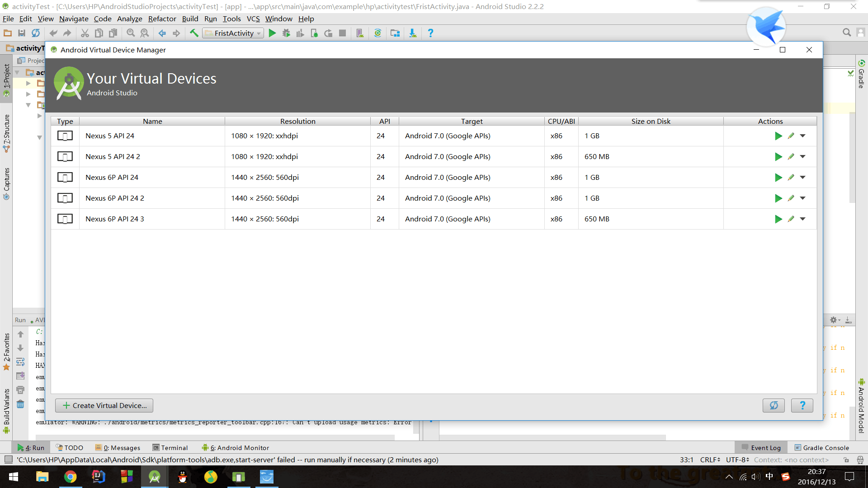Change UTF-8 file encoding in status bar

[737, 460]
